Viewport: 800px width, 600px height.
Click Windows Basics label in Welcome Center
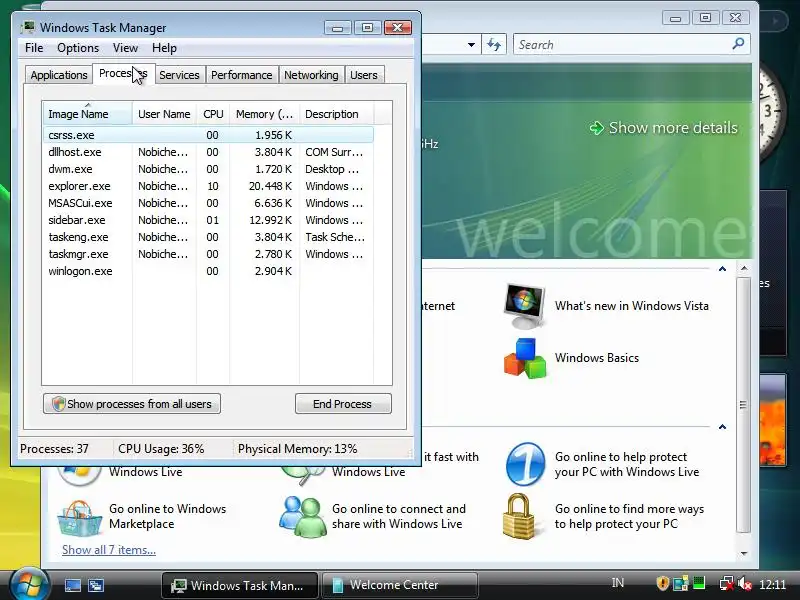point(596,358)
